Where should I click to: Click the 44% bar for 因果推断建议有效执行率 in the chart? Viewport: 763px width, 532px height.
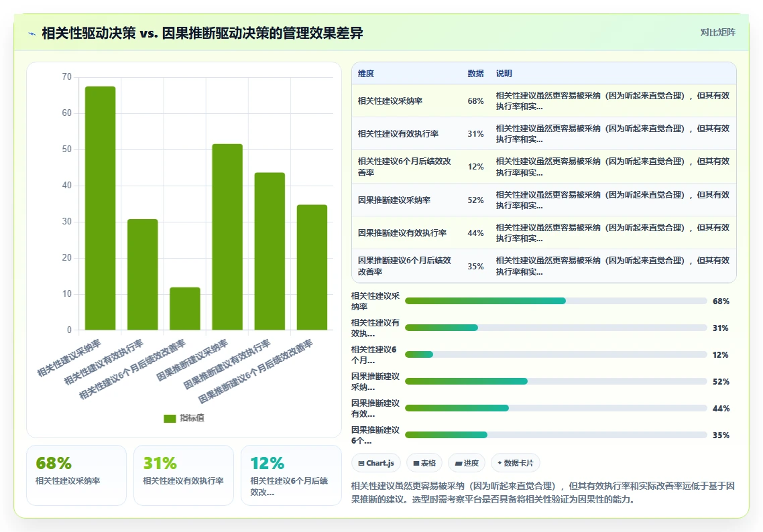[x=270, y=251]
